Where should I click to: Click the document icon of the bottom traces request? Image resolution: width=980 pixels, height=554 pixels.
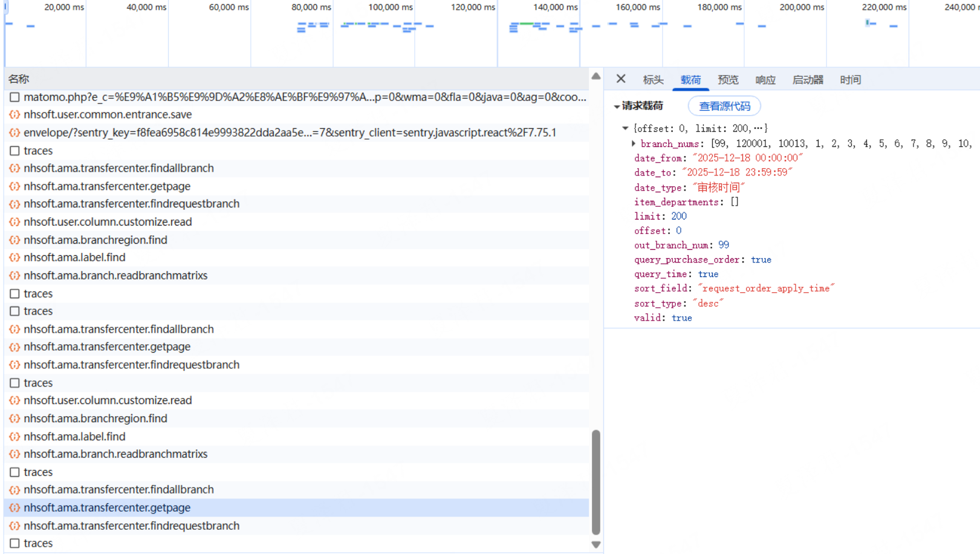point(15,544)
